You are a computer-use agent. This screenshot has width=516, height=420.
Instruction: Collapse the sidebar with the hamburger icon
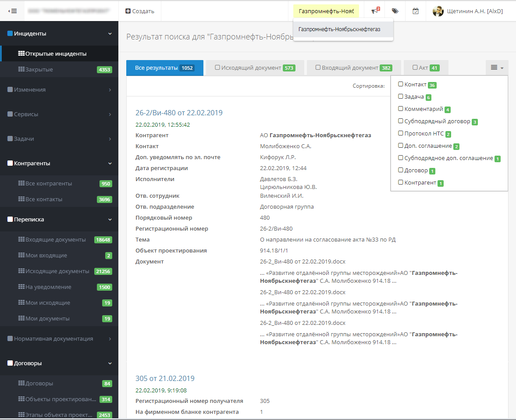click(x=13, y=11)
